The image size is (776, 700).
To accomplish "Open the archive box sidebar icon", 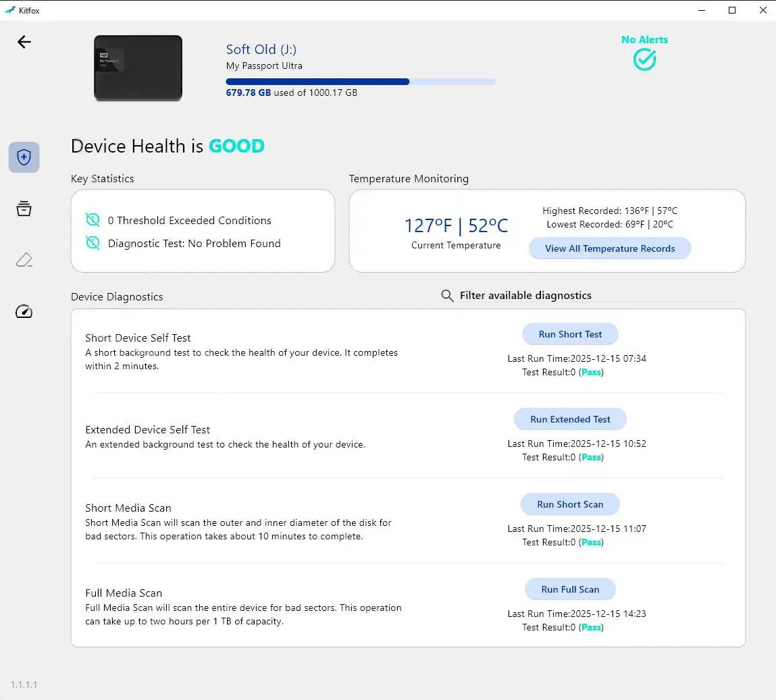I will 24,209.
